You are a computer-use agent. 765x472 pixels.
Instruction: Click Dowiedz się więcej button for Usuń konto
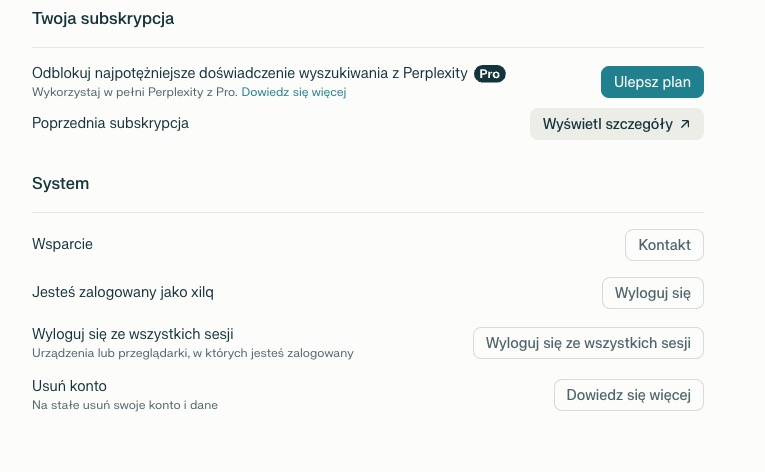pos(628,395)
